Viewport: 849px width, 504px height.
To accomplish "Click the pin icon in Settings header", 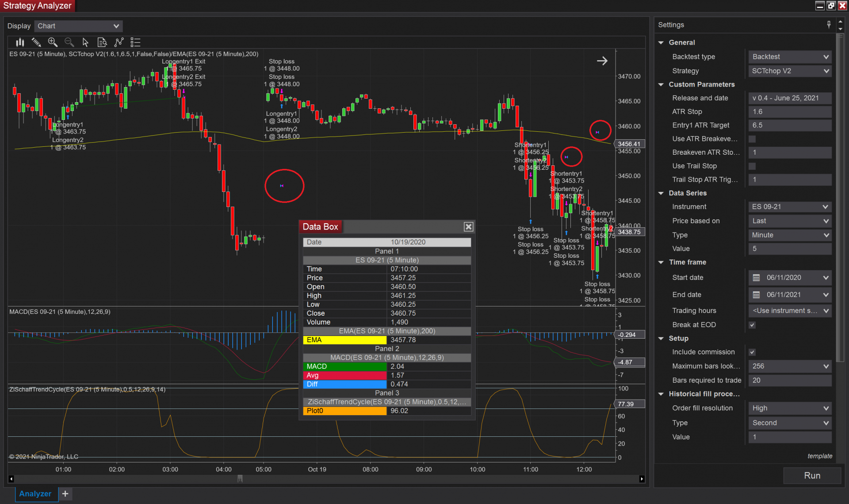I will point(829,25).
